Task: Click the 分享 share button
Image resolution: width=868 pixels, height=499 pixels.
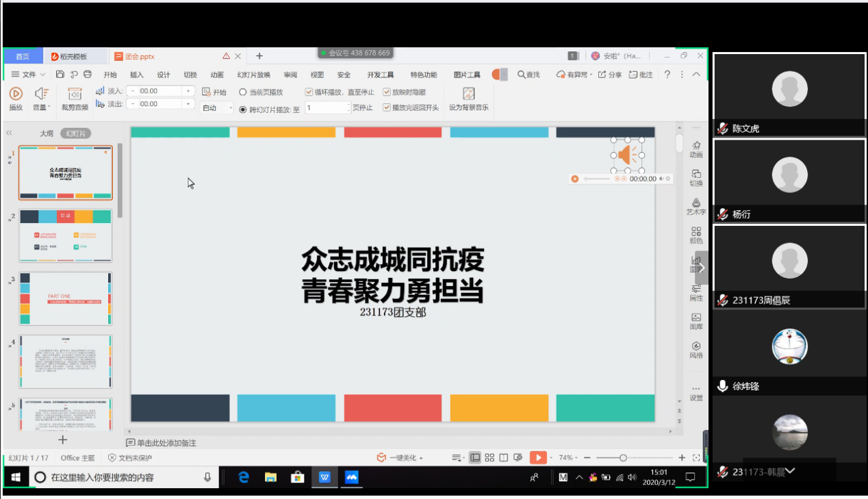Action: (609, 75)
